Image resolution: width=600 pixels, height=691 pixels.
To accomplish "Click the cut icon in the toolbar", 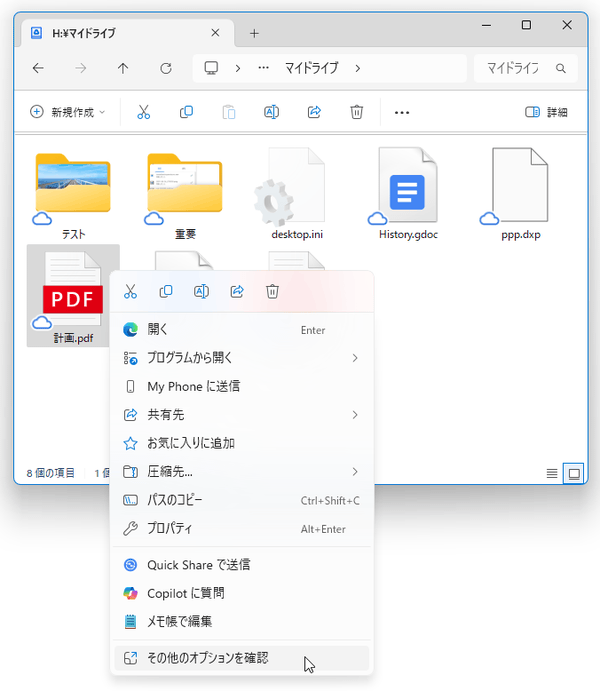I will pos(144,112).
